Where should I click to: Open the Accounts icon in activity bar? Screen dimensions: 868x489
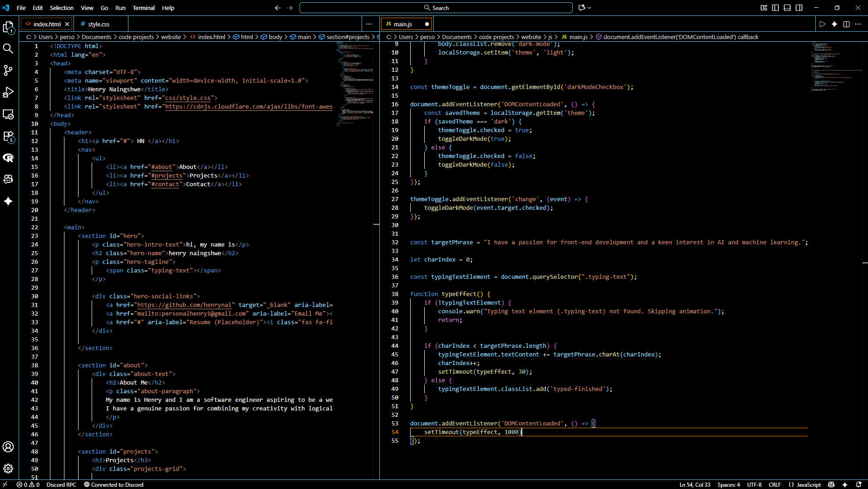pyautogui.click(x=8, y=447)
